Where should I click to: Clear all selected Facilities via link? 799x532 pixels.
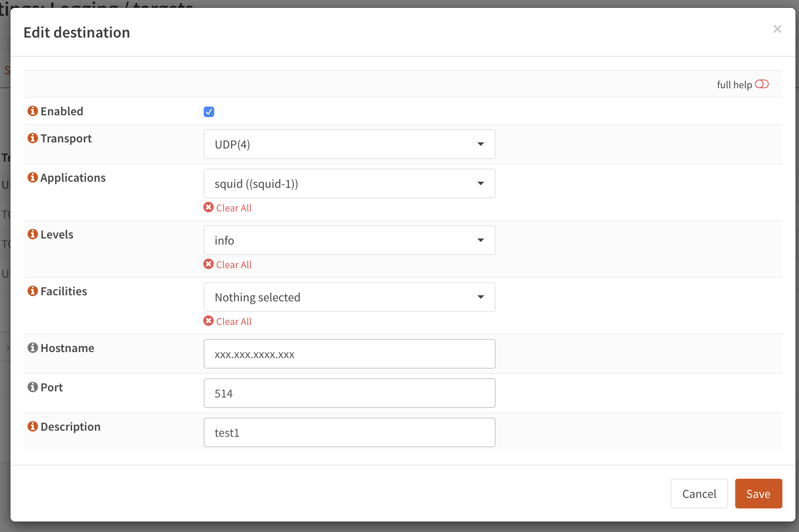(x=234, y=321)
